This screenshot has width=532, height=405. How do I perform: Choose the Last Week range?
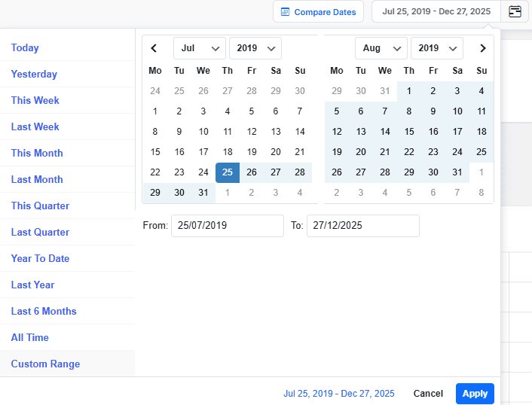tap(68, 126)
